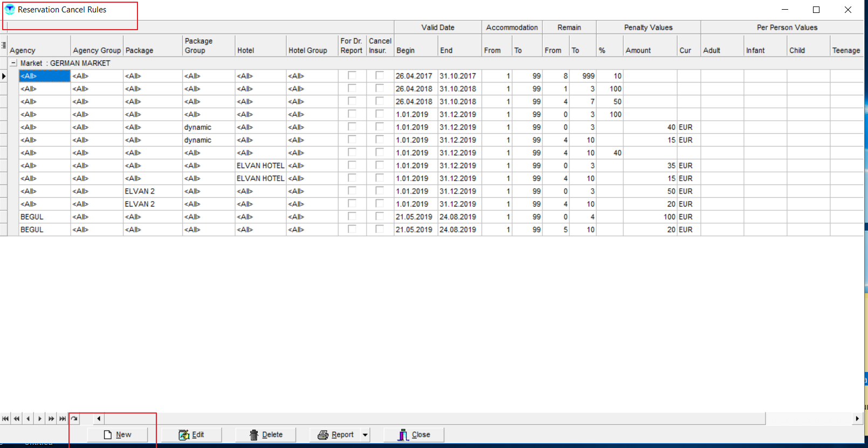Select the ELVAN HOTEL cell with 35 EUR

coord(260,166)
